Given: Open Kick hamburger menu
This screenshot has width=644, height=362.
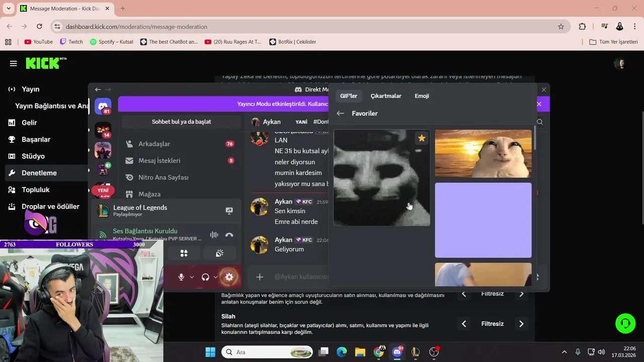Looking at the screenshot, I should click(x=14, y=63).
